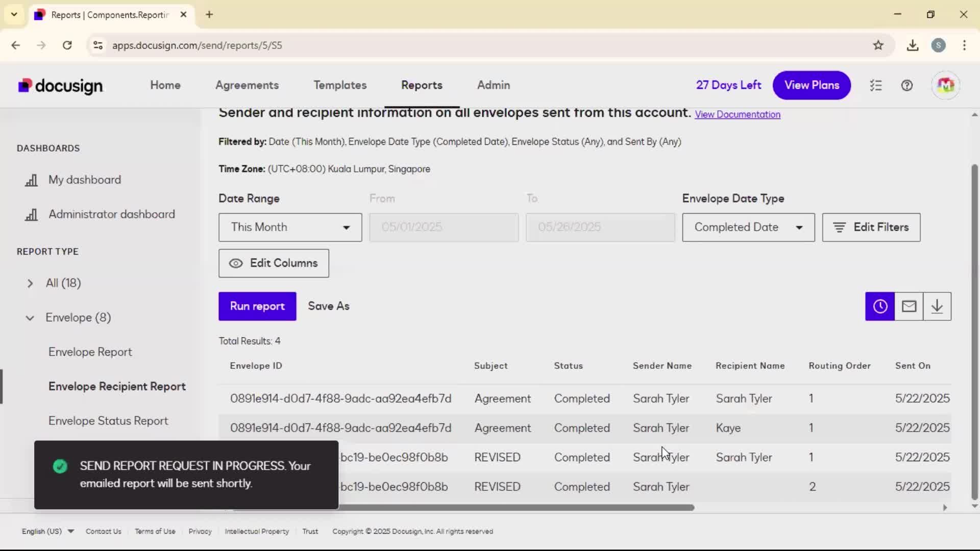Open the Trust footer link
980x551 pixels.
310,531
